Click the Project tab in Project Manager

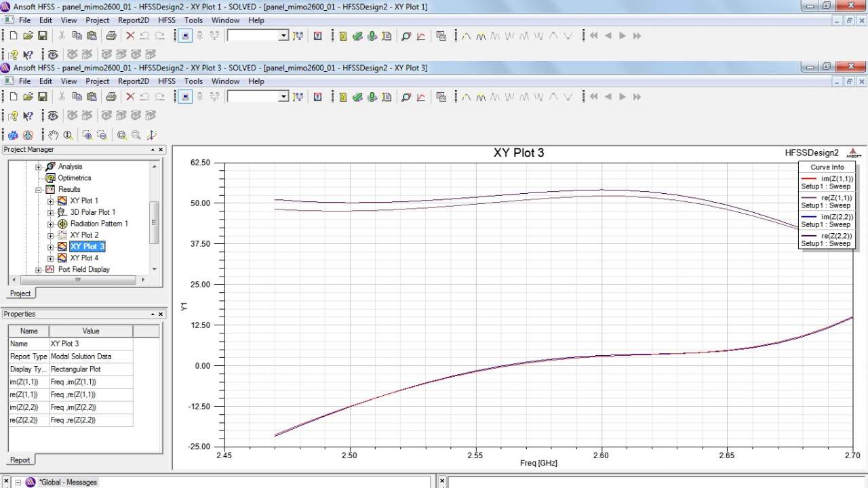click(20, 293)
